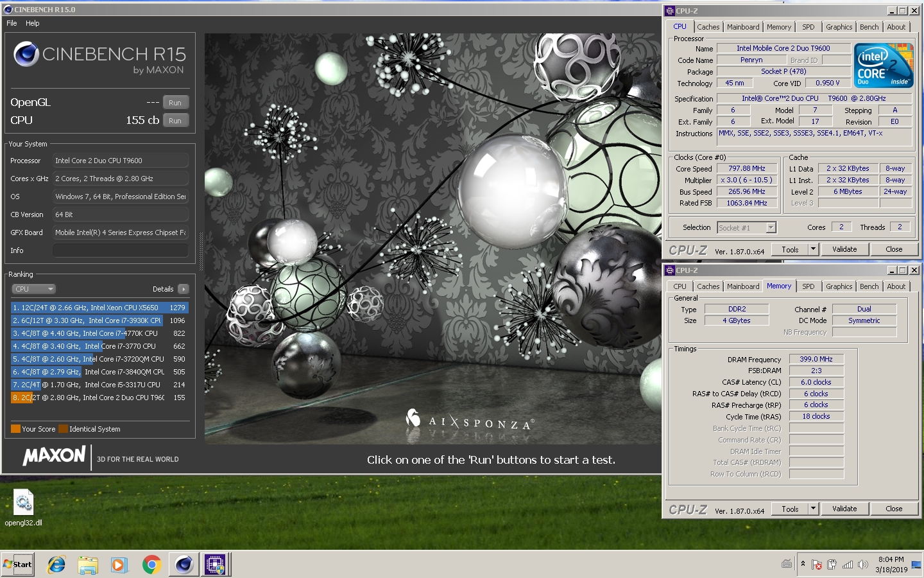The height and width of the screenshot is (578, 924).
Task: Open the Action Center flag tray icon
Action: (817, 565)
